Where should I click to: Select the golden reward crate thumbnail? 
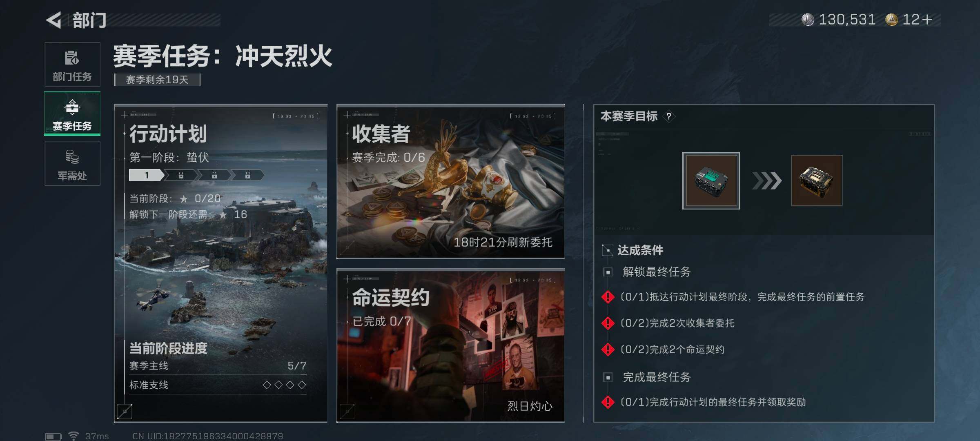(x=817, y=180)
